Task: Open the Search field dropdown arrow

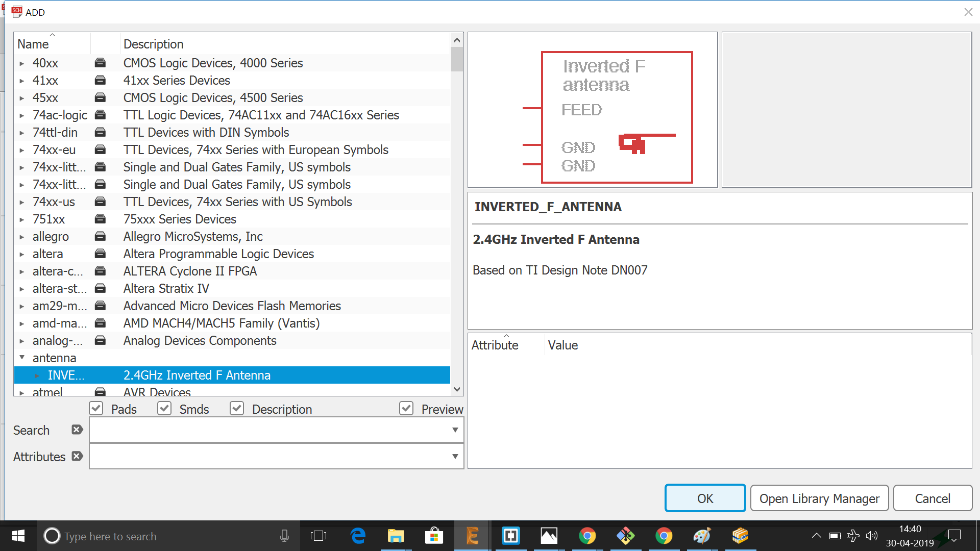Action: tap(455, 430)
